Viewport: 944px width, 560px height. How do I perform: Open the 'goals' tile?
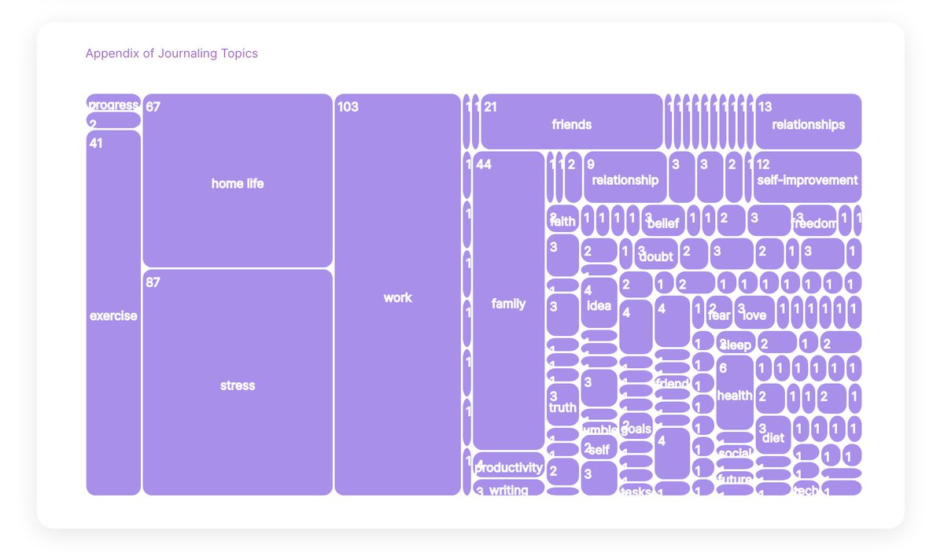(636, 426)
